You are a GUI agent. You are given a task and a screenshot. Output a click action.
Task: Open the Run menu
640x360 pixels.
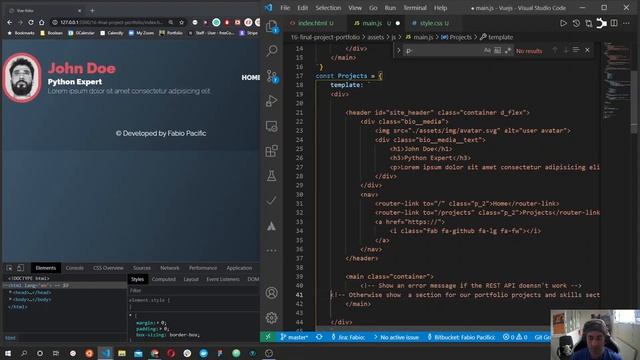390,8
